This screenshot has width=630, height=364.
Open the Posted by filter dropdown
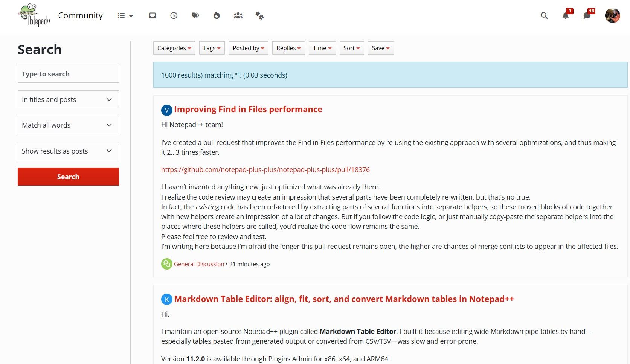249,48
